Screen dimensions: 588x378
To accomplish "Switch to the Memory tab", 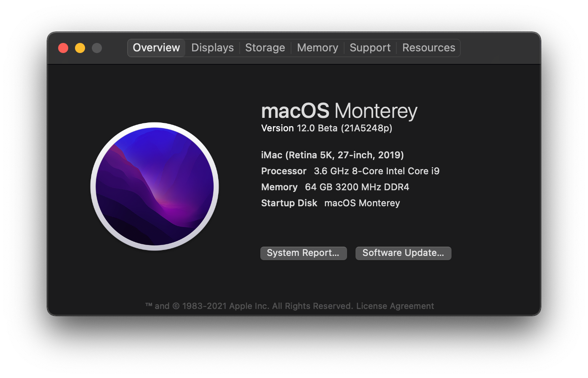I will pyautogui.click(x=318, y=48).
